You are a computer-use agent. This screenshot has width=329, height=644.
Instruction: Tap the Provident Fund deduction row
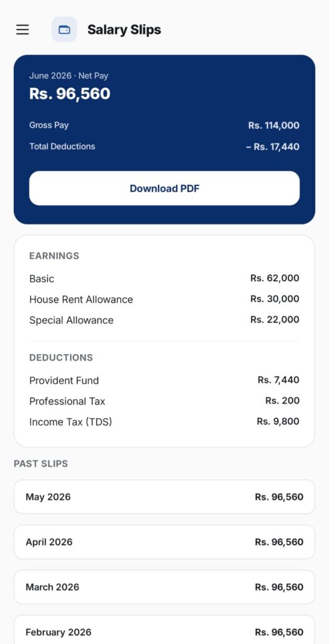(x=164, y=380)
